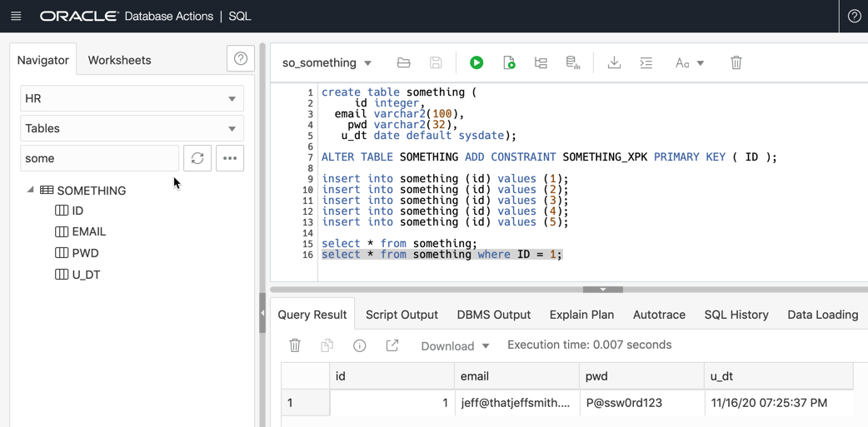Open the HR schema dropdown
868x427 pixels.
tap(132, 99)
